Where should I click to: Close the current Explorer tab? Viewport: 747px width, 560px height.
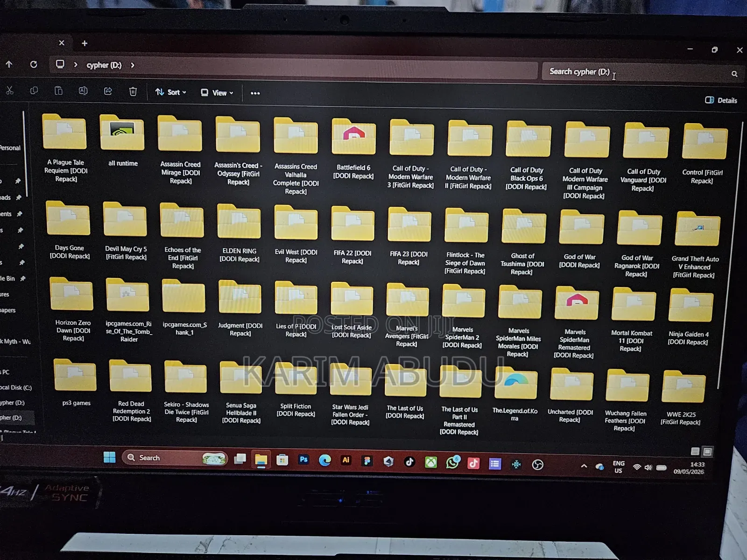62,43
